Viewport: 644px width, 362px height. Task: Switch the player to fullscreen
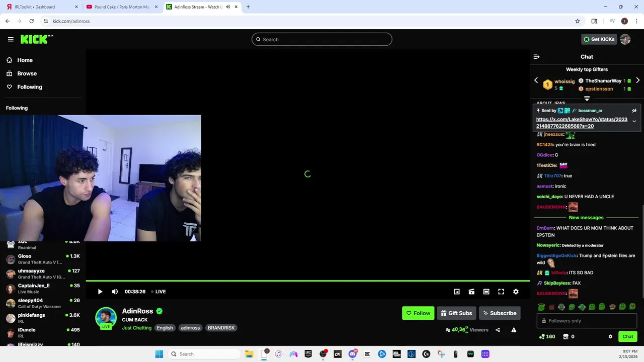501,292
